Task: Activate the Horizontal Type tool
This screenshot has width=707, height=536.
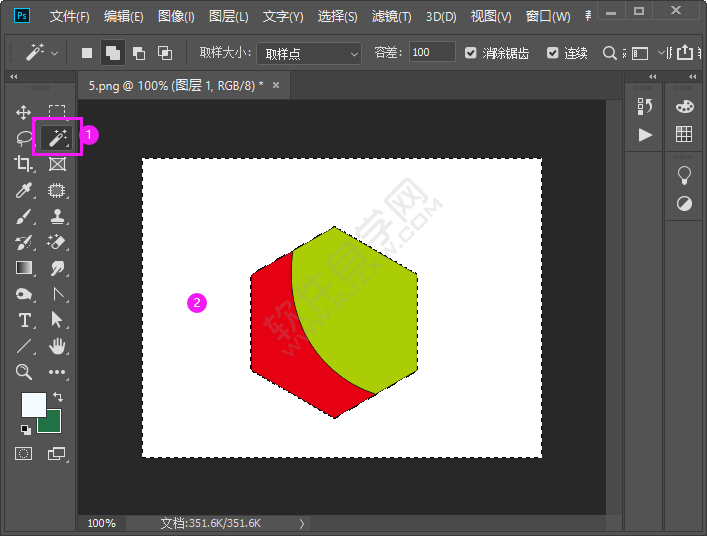Action: [x=24, y=320]
